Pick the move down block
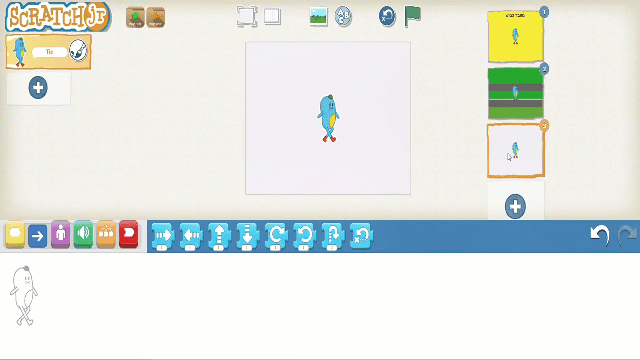640x360 pixels. (247, 236)
